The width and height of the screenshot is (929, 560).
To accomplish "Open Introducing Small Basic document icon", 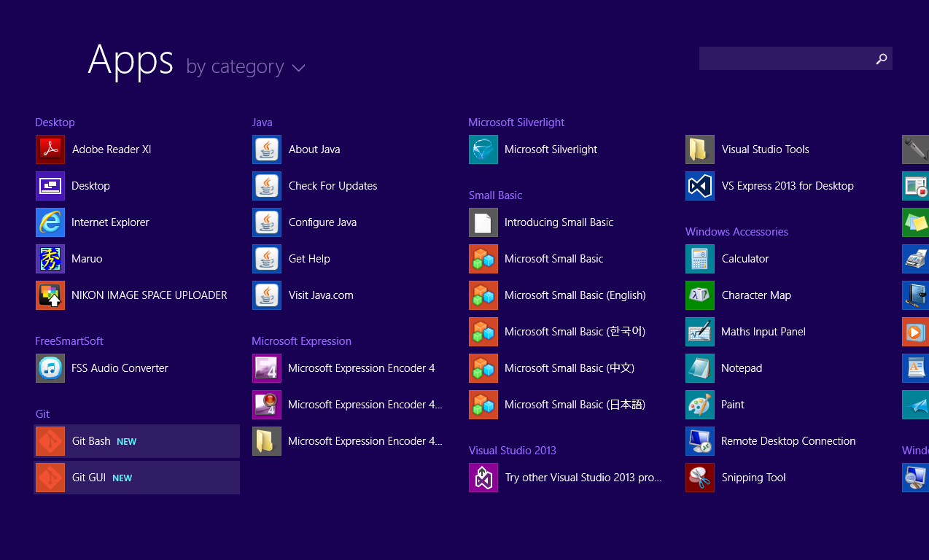I will [483, 222].
